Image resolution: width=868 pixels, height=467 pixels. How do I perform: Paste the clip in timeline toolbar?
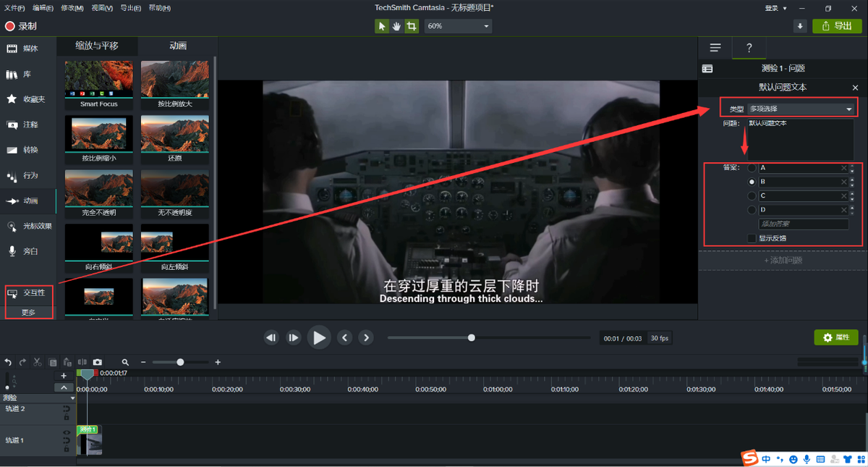[67, 362]
